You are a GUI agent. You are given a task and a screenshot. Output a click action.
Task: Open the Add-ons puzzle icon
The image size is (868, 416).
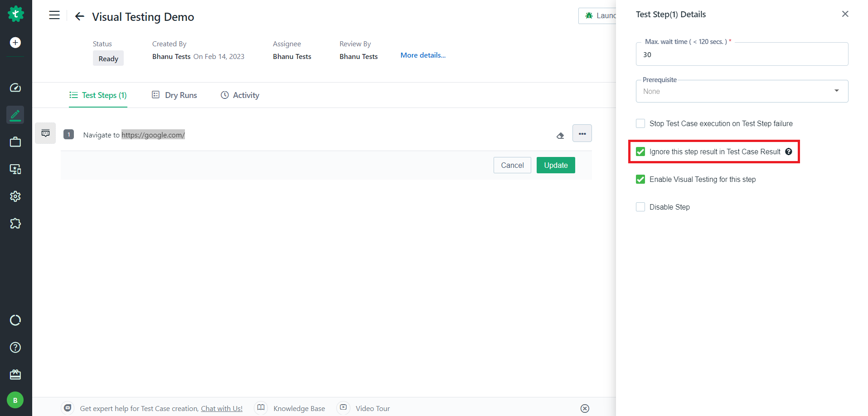[15, 224]
